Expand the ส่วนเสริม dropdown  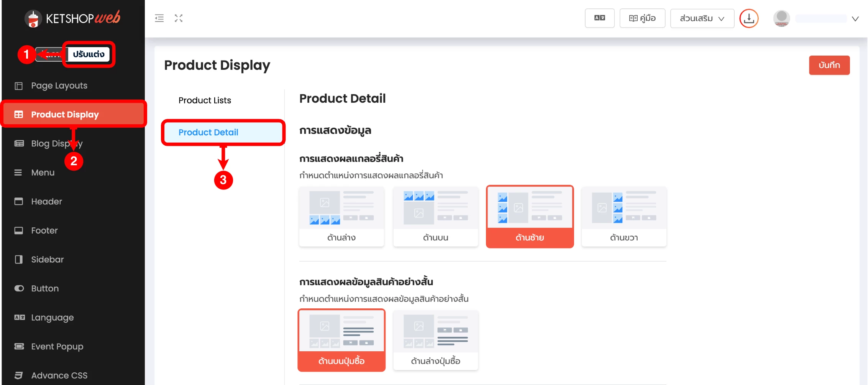click(702, 18)
